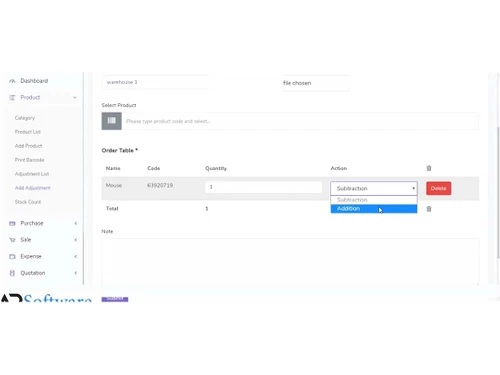The width and height of the screenshot is (500, 375).
Task: Click the Expense wallet icon
Action: (x=12, y=256)
